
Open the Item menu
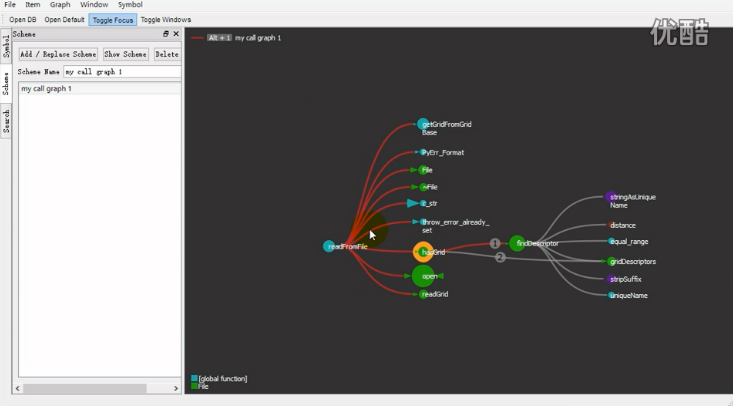(32, 5)
